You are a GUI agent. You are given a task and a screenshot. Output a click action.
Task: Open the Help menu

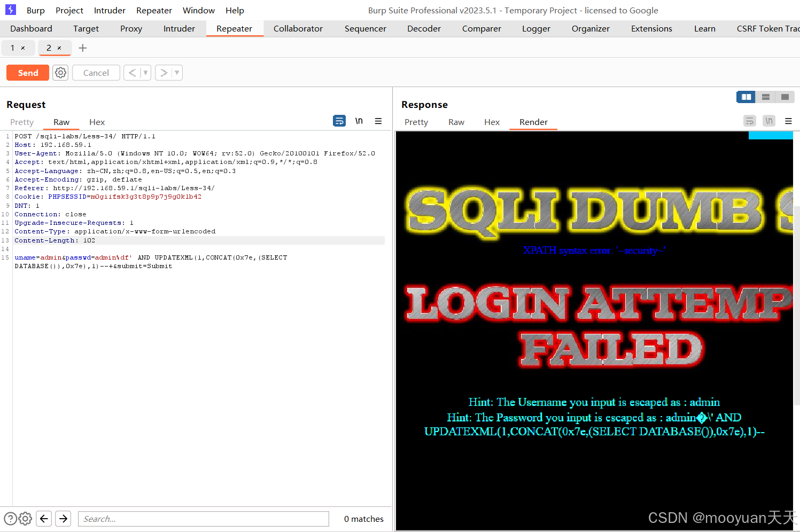[x=235, y=10]
